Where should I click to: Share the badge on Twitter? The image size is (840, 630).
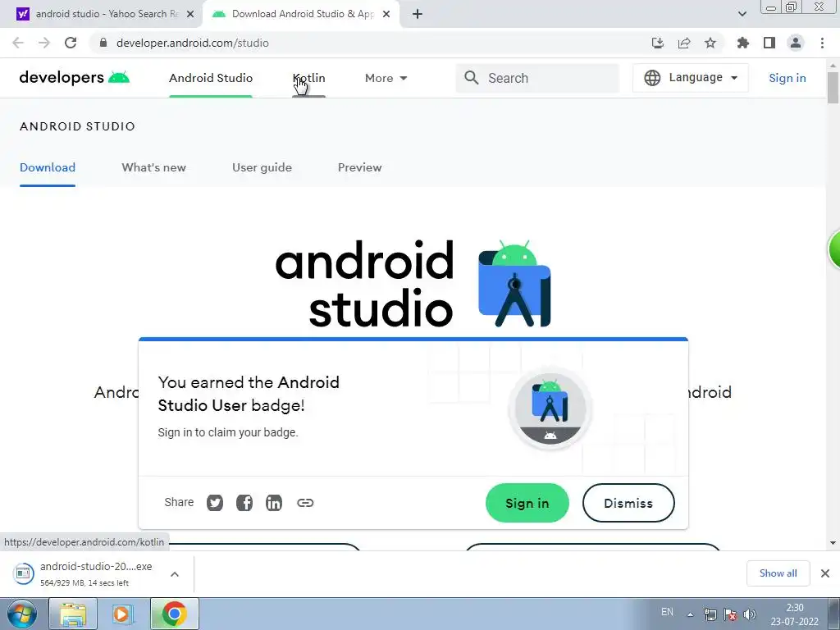(215, 503)
